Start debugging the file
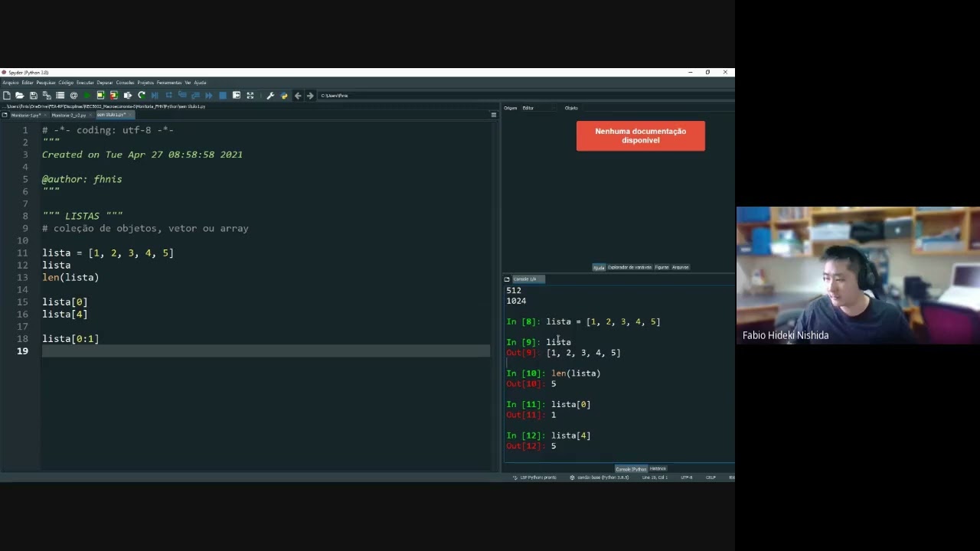980x551 pixels. [x=155, y=96]
